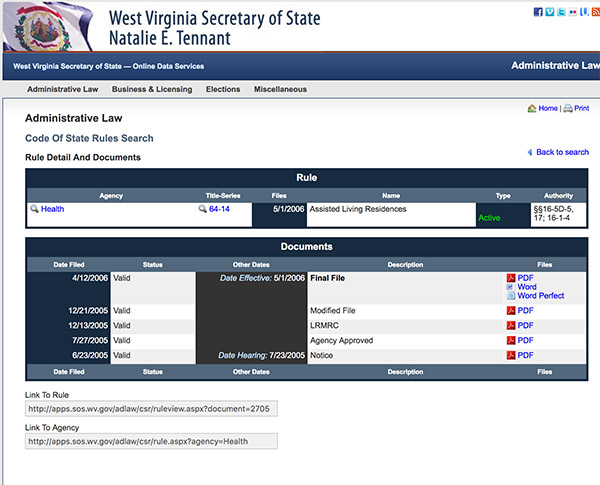Click the Word Perfect file icon
The width and height of the screenshot is (600, 485).
511,296
